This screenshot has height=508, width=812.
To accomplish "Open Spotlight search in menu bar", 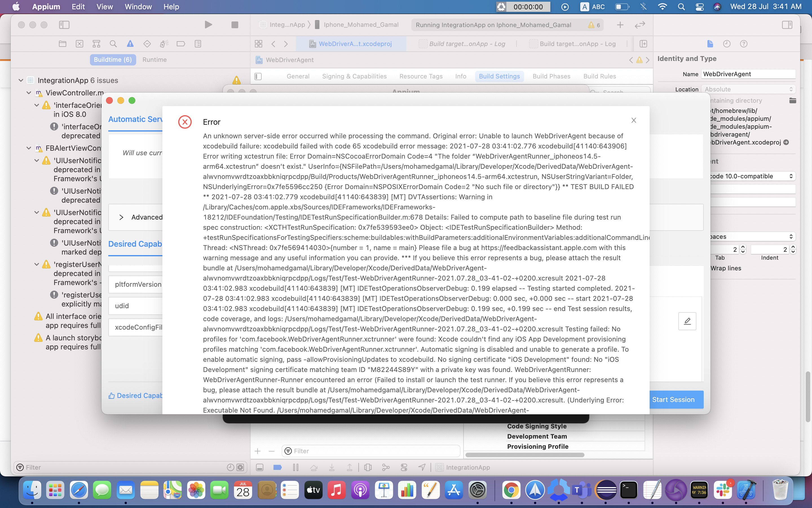I will (x=681, y=7).
